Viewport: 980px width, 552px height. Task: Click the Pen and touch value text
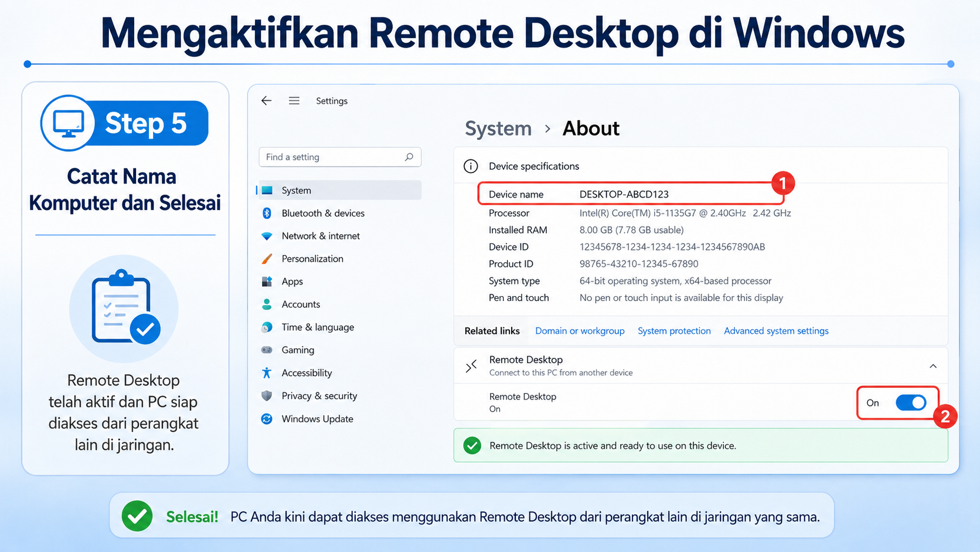point(681,298)
